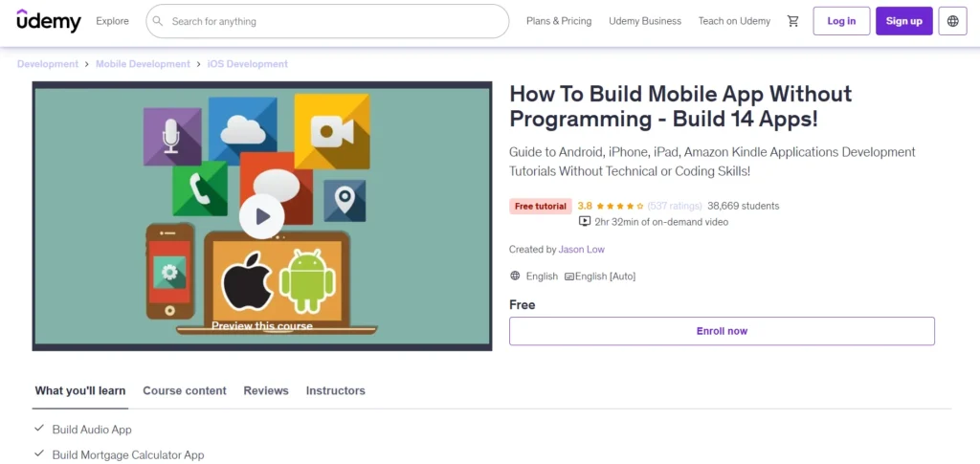This screenshot has height=464, width=980.
Task: Click the search magnifier icon
Action: click(159, 21)
